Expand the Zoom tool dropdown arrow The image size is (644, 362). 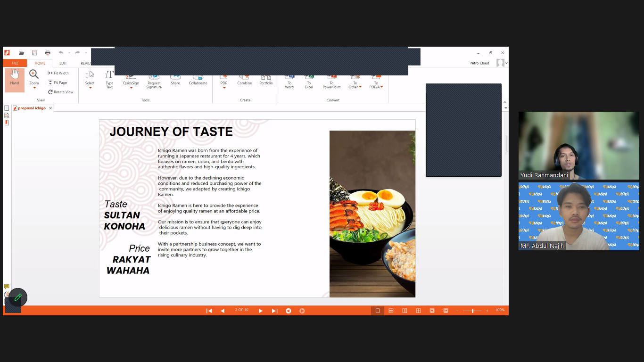[x=34, y=88]
